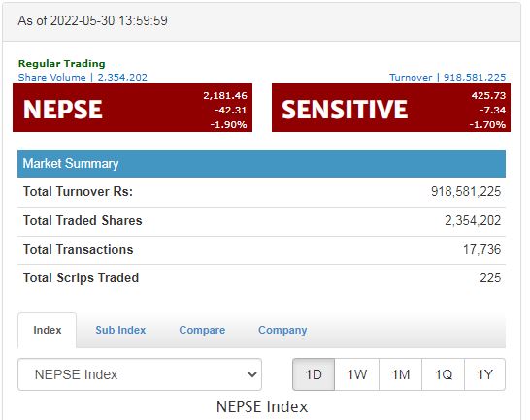Select the 1W time range
This screenshot has height=420, width=530.
[356, 374]
